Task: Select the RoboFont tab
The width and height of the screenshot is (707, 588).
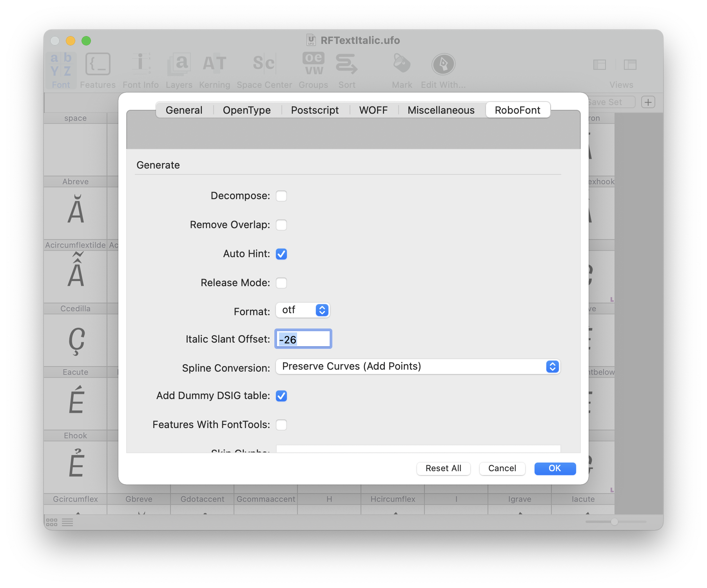Action: [x=518, y=110]
